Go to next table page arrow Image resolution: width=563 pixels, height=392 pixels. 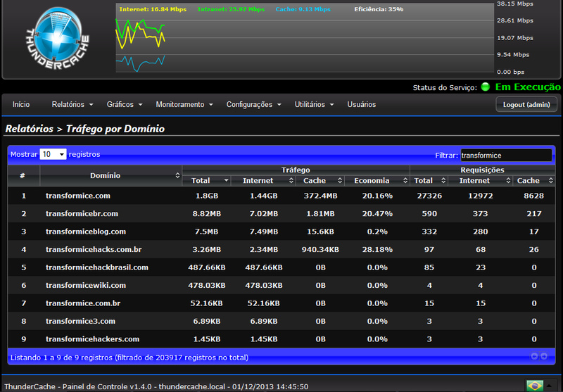(544, 356)
